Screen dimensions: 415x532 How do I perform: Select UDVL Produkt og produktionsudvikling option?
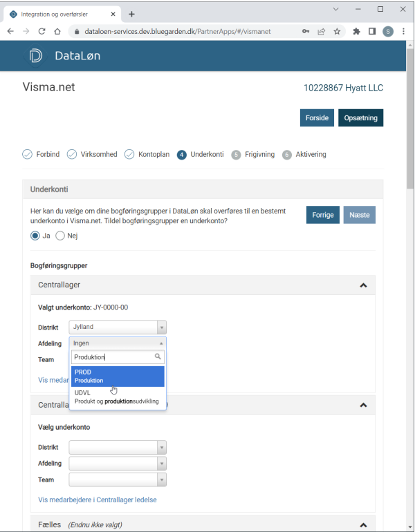click(118, 397)
